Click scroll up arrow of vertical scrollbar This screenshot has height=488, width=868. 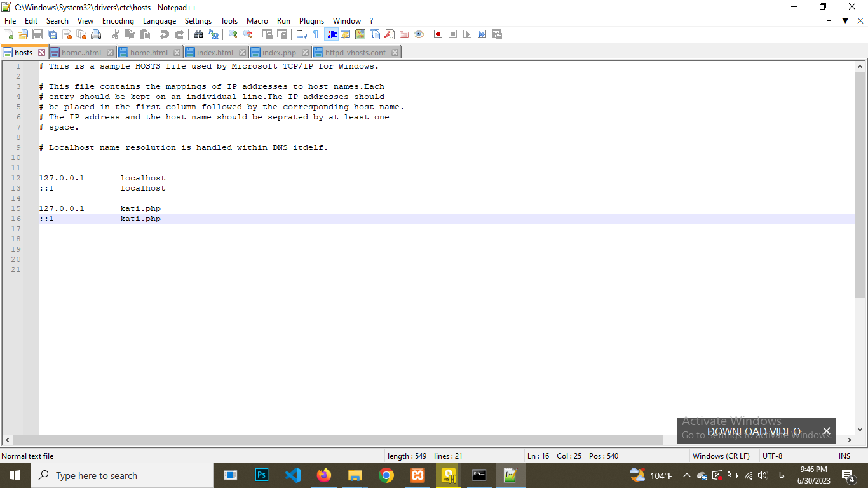point(860,66)
